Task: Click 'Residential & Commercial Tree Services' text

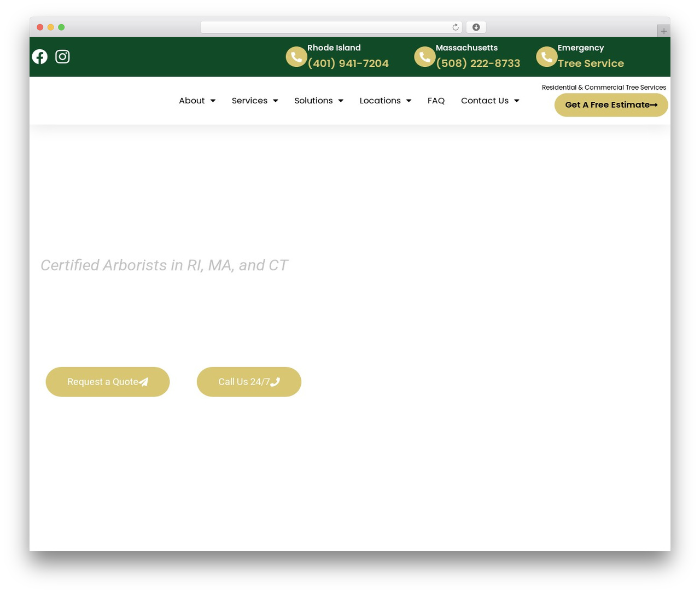Action: point(604,87)
